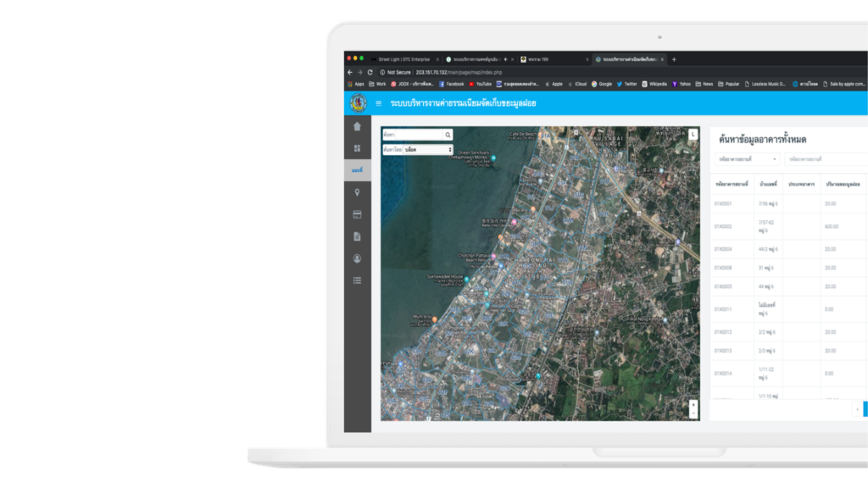Open the building code filter dropdown
Viewport: 868px width, 488px height.
tap(747, 159)
